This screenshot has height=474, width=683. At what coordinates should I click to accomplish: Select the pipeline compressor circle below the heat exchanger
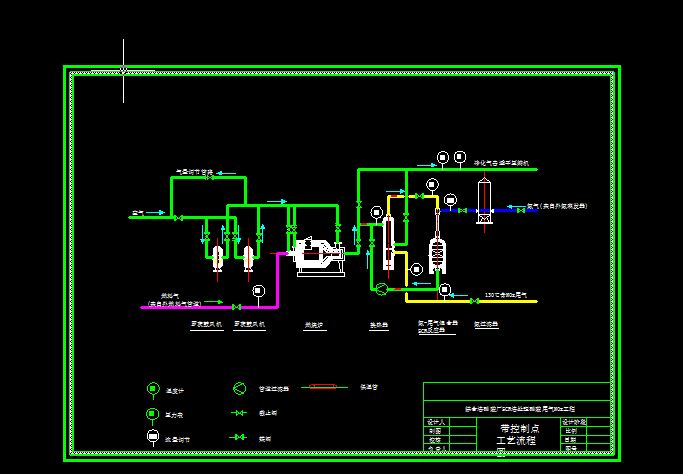tap(381, 288)
